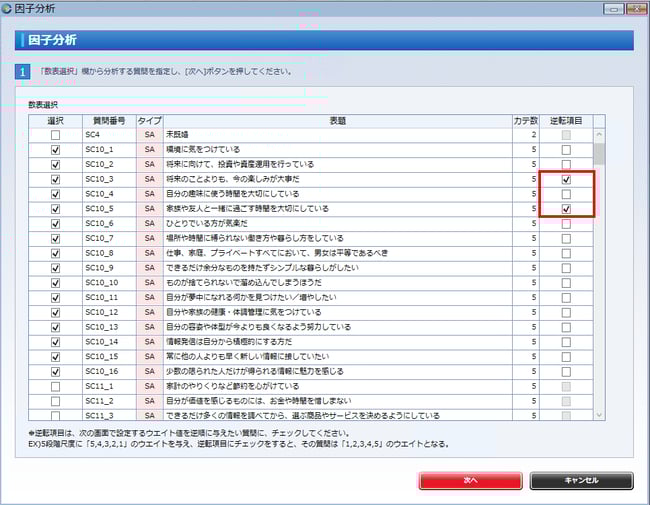Enable reverse item for SC10_13
Viewport: 650px width, 505px height.
tap(566, 327)
